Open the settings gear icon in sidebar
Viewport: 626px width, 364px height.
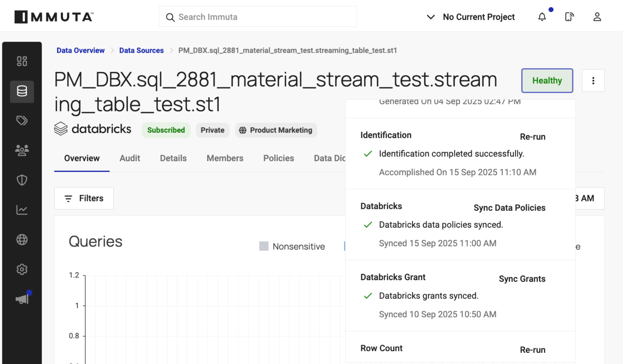pos(22,269)
